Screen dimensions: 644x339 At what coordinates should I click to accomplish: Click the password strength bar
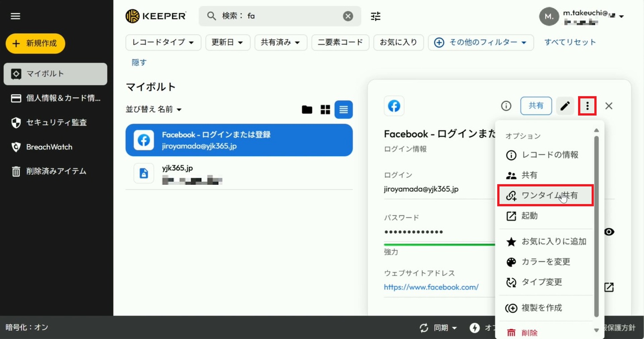pyautogui.click(x=439, y=244)
